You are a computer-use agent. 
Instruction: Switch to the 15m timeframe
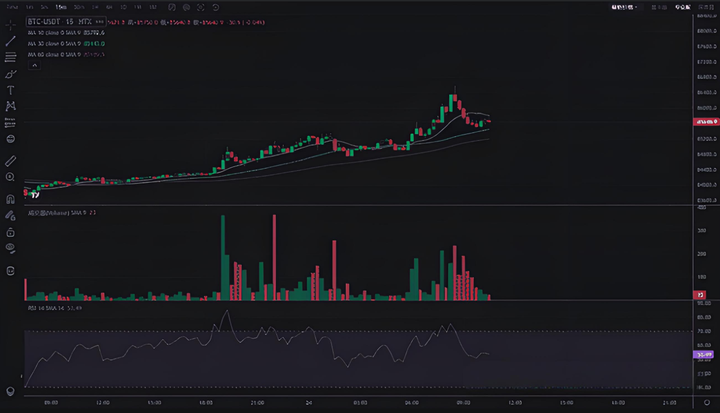click(61, 7)
